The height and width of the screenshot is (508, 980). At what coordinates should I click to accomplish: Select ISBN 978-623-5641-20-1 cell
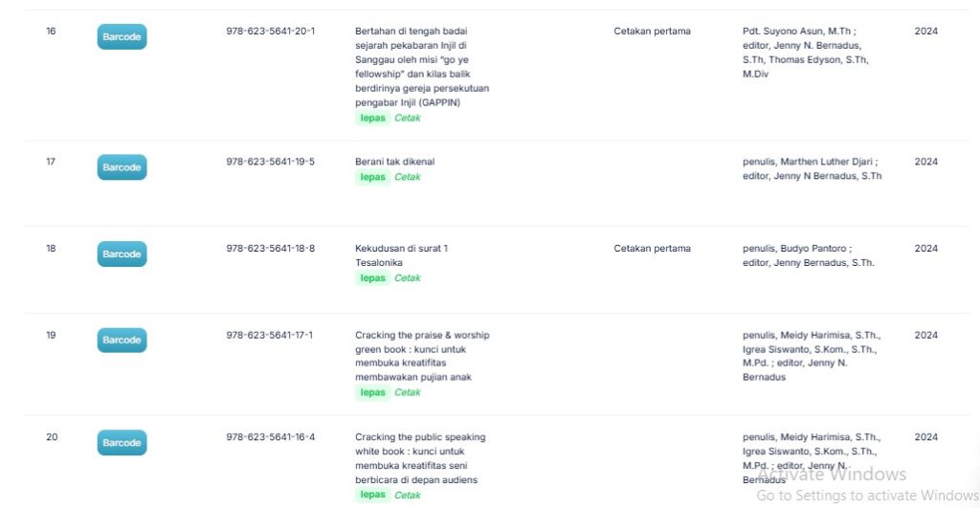[x=270, y=32]
